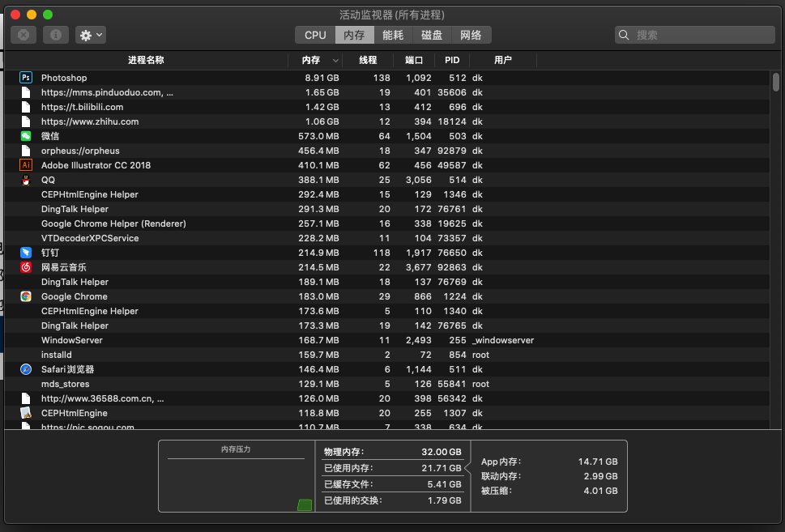Click the 网易云音乐 red music icon
Image resolution: width=785 pixels, height=532 pixels.
click(25, 267)
